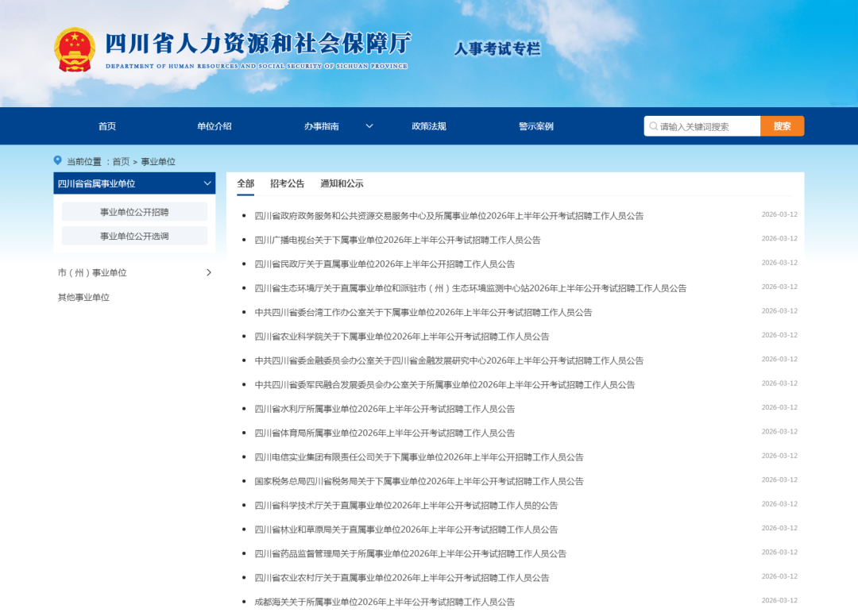Image resolution: width=858 pixels, height=616 pixels.
Task: Click the keyword search input field
Action: [x=699, y=125]
